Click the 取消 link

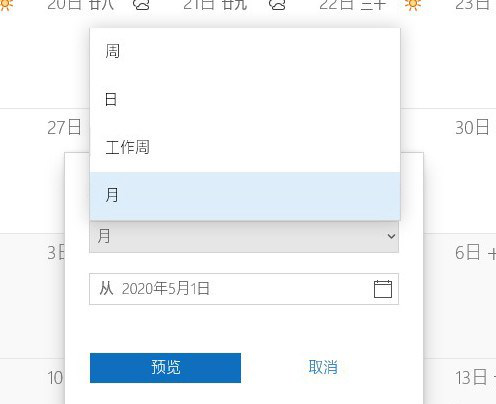323,367
